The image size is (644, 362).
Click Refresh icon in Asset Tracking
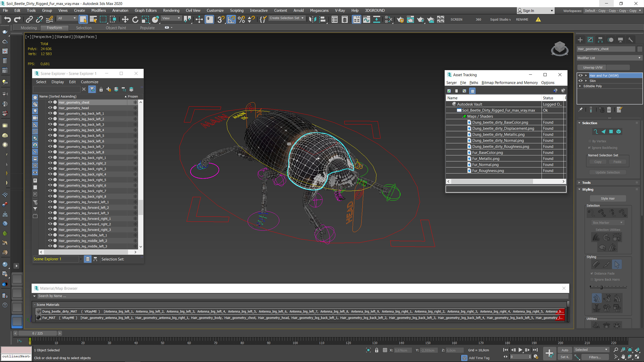449,91
